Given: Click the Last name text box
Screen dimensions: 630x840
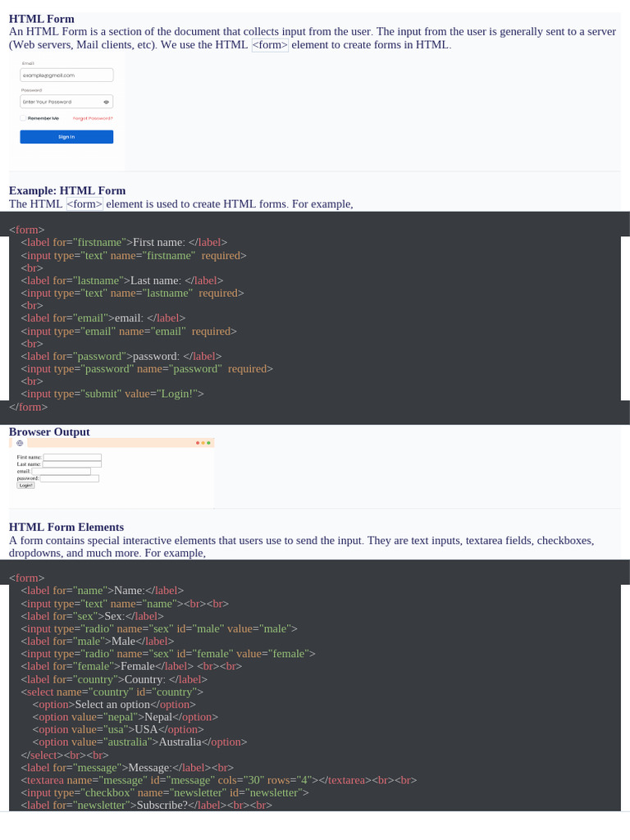Looking at the screenshot, I should pos(72,464).
